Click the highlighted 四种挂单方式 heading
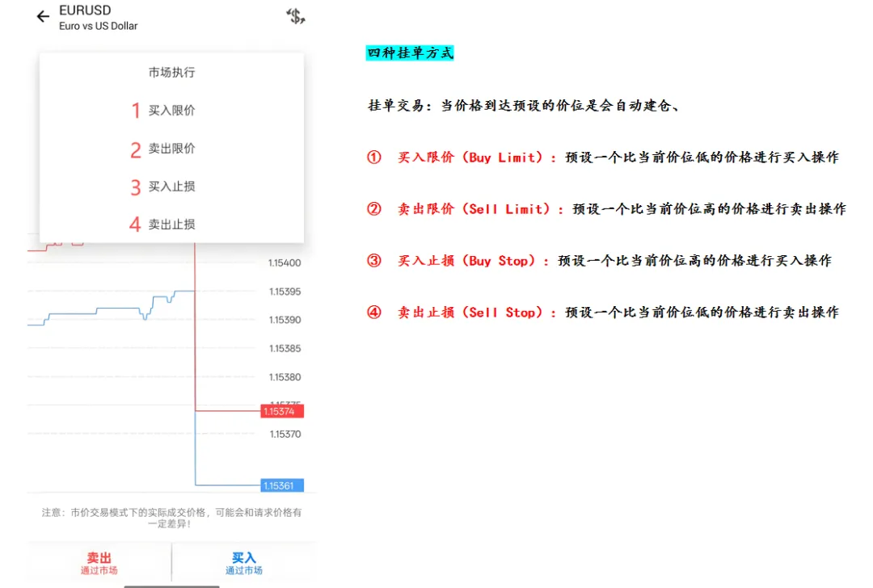The image size is (873, 588). point(410,52)
